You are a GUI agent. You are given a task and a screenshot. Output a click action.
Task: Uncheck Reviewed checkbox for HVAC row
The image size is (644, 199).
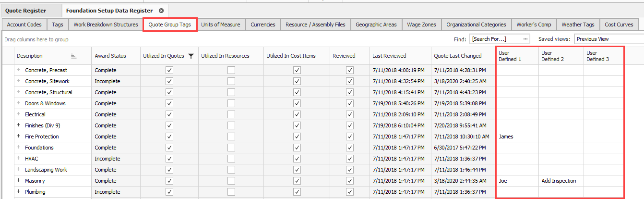point(350,159)
